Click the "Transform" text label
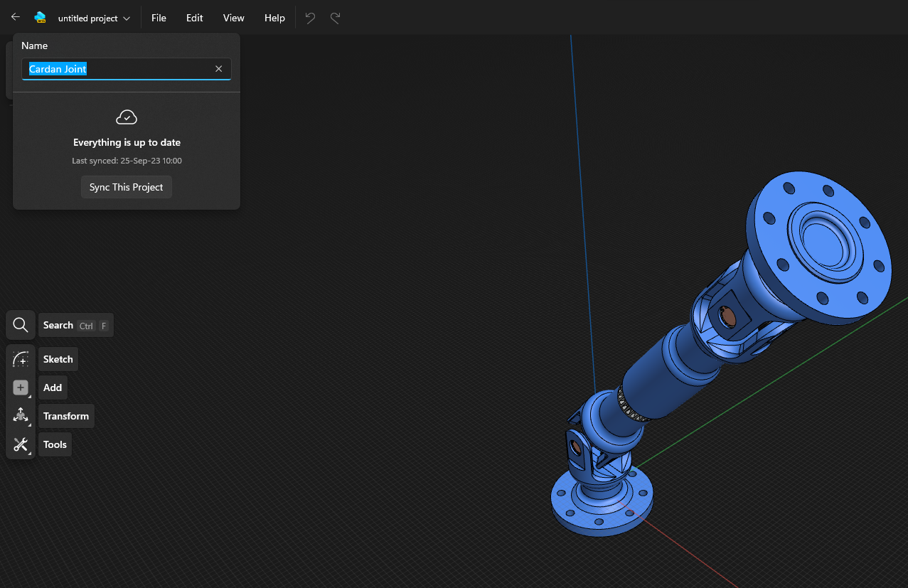Viewport: 908px width, 588px height. tap(66, 416)
